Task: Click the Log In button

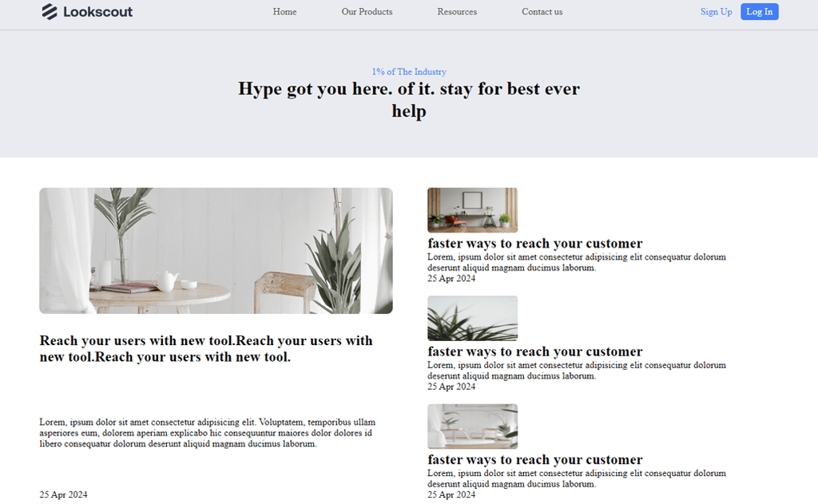Action: (759, 11)
